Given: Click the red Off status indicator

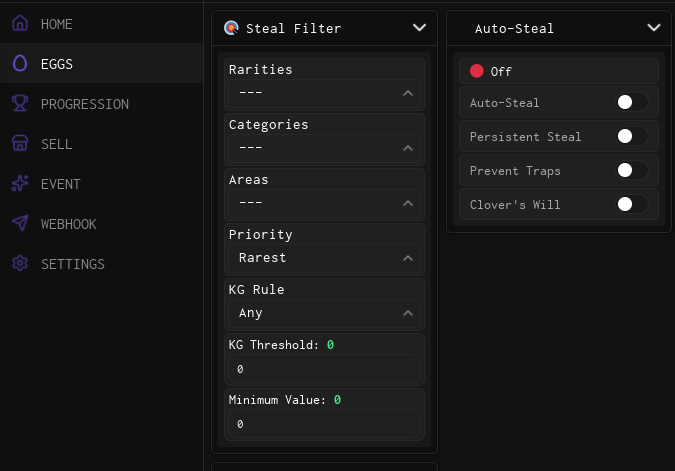Looking at the screenshot, I should point(477,71).
